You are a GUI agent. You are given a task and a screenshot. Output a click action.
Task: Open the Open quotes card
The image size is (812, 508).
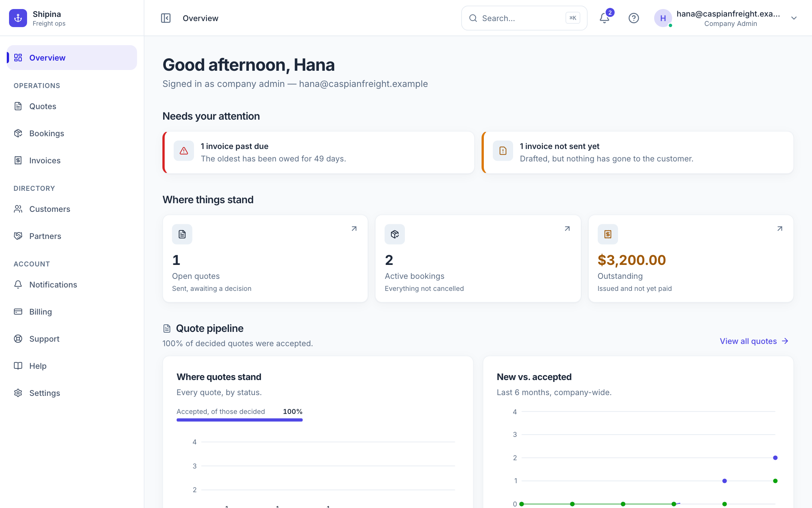(265, 259)
